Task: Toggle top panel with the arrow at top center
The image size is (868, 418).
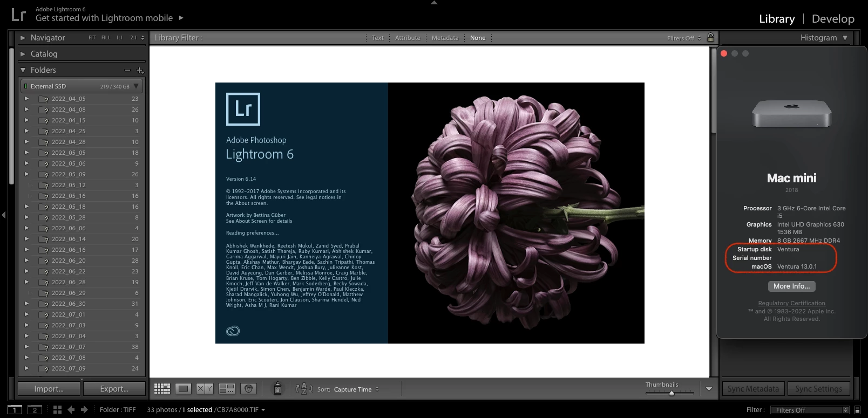Action: point(434,3)
